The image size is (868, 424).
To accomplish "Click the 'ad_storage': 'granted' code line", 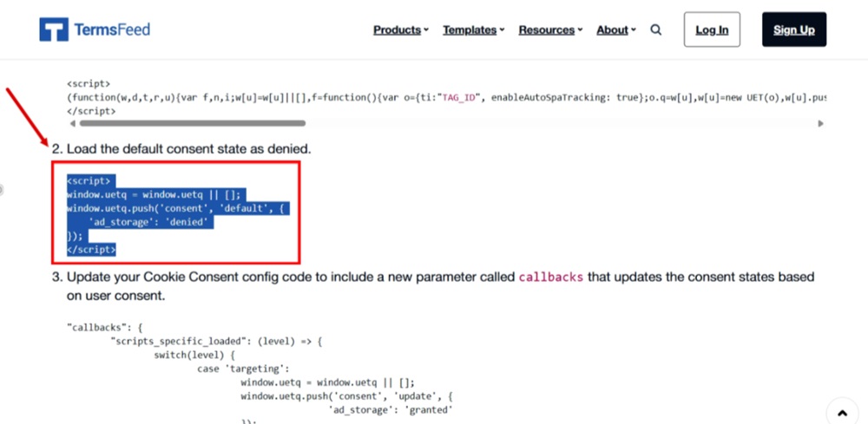I will click(391, 409).
